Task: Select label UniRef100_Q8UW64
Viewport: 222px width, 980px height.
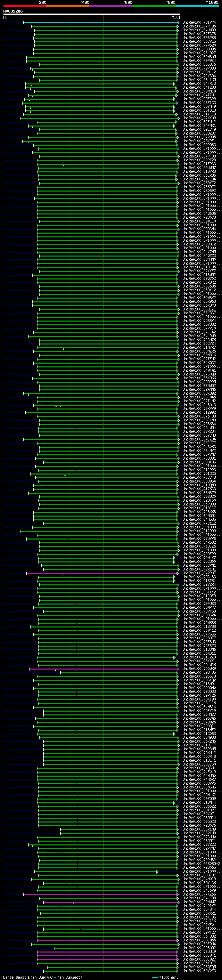Action: (199, 481)
